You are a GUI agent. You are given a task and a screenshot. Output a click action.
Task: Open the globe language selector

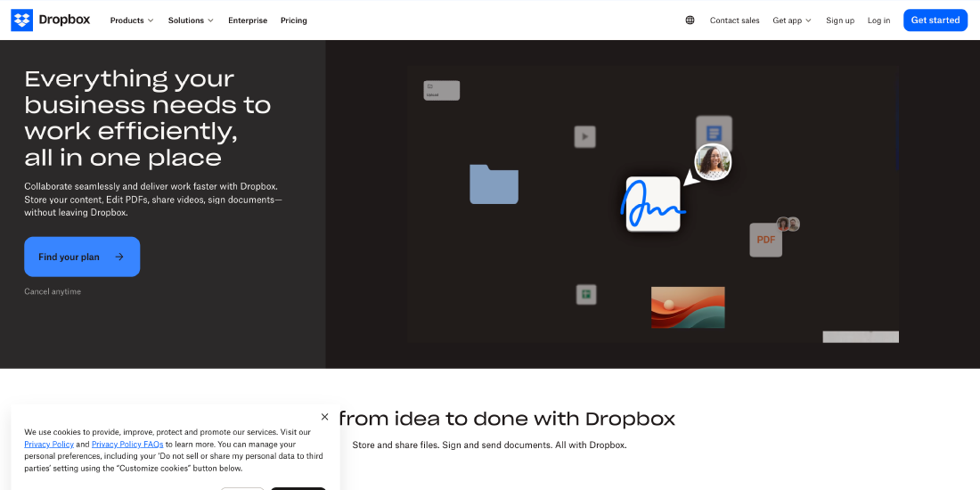pyautogui.click(x=690, y=20)
